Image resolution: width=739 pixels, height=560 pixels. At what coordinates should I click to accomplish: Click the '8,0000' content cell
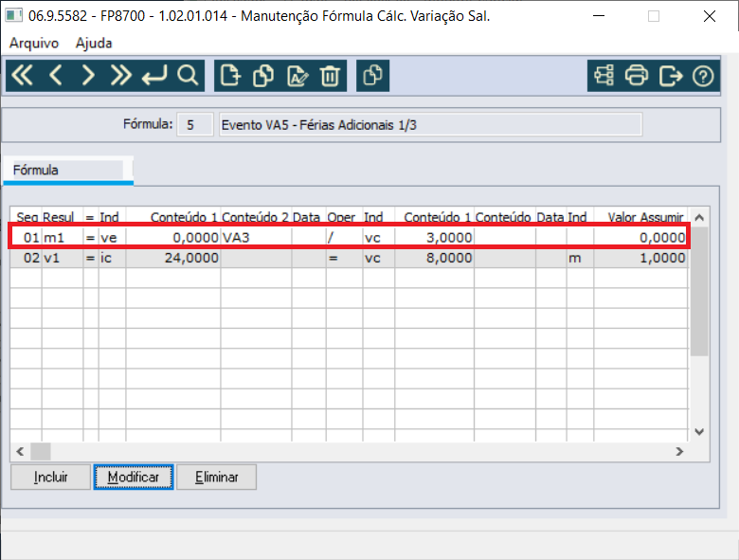coord(434,258)
